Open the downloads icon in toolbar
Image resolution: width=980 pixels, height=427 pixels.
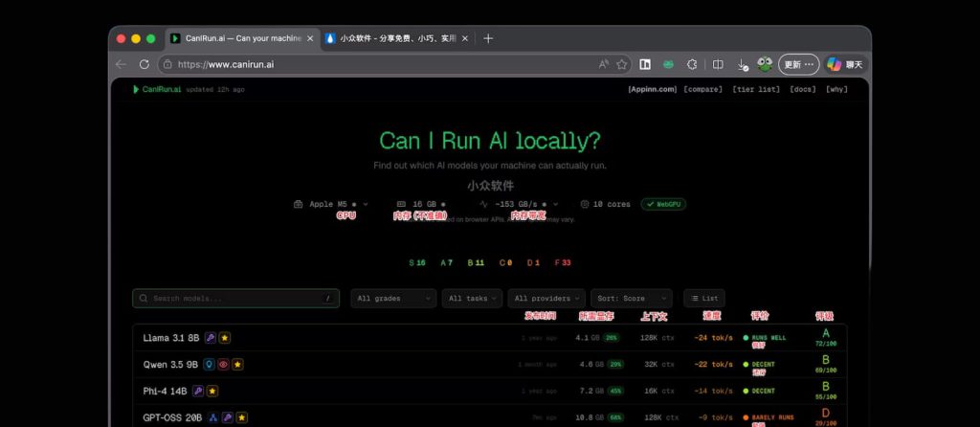click(742, 64)
